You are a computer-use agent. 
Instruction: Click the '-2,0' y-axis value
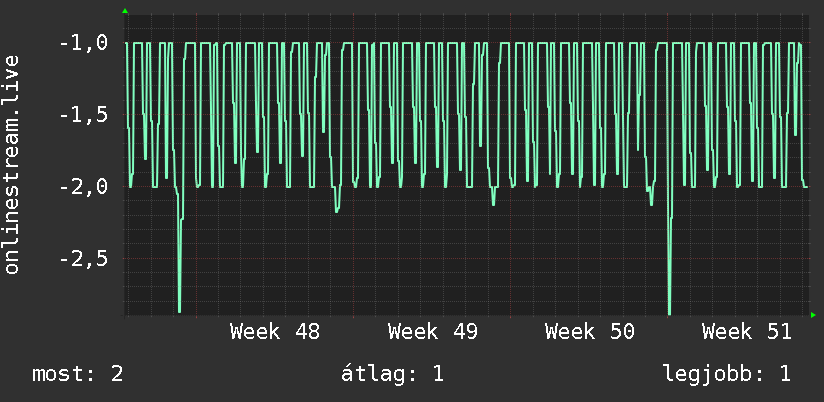tap(84, 187)
